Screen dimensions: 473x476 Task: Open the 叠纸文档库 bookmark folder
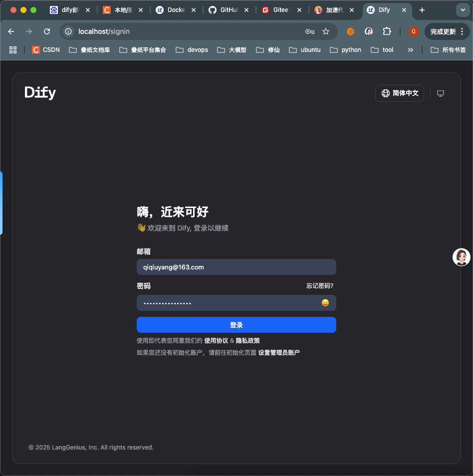89,50
